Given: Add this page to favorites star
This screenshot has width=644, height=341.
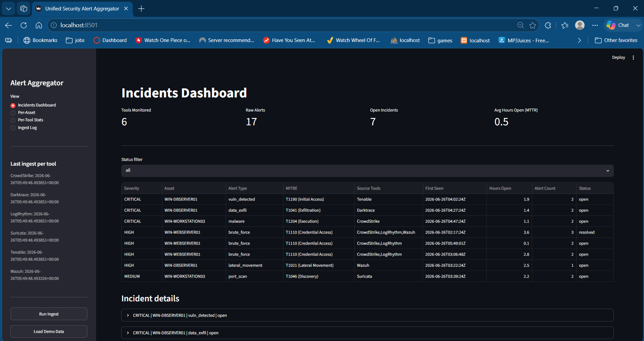Looking at the screenshot, I should (532, 25).
